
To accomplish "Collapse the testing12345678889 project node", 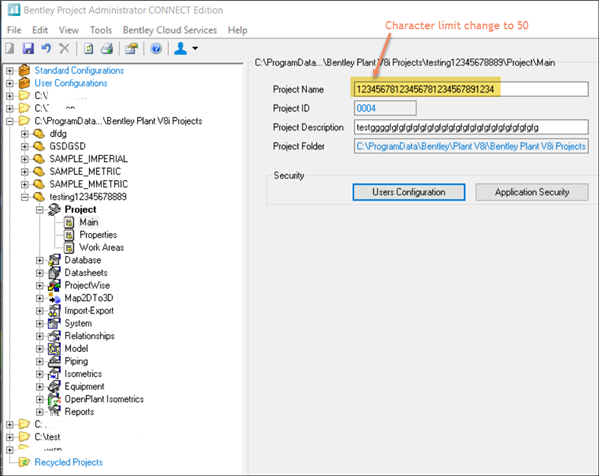I will (25, 197).
